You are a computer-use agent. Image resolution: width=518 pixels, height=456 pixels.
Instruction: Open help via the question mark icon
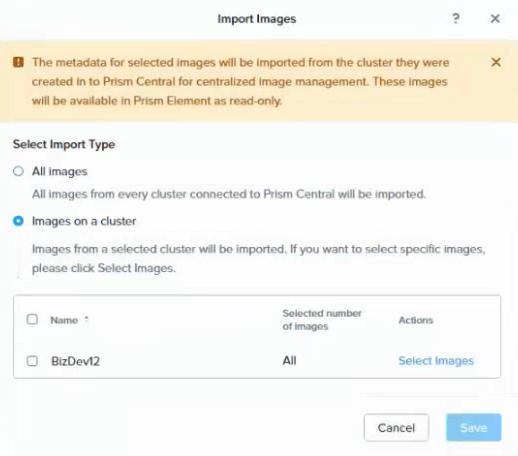456,18
